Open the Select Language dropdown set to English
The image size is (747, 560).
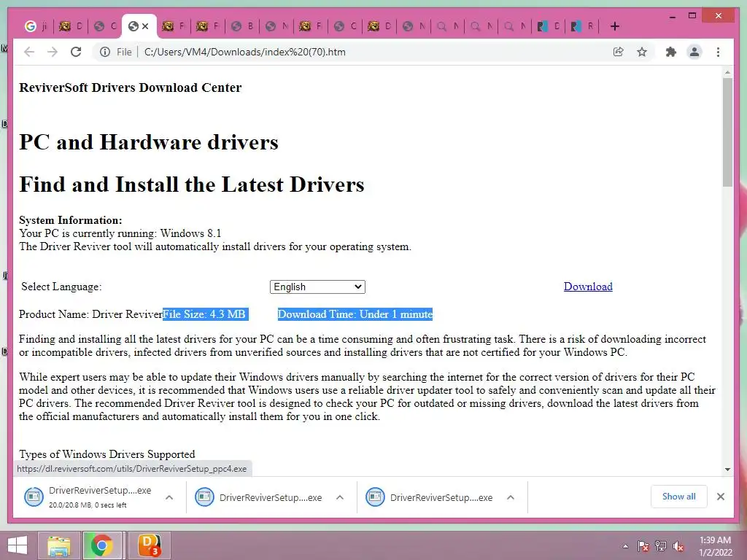(317, 287)
